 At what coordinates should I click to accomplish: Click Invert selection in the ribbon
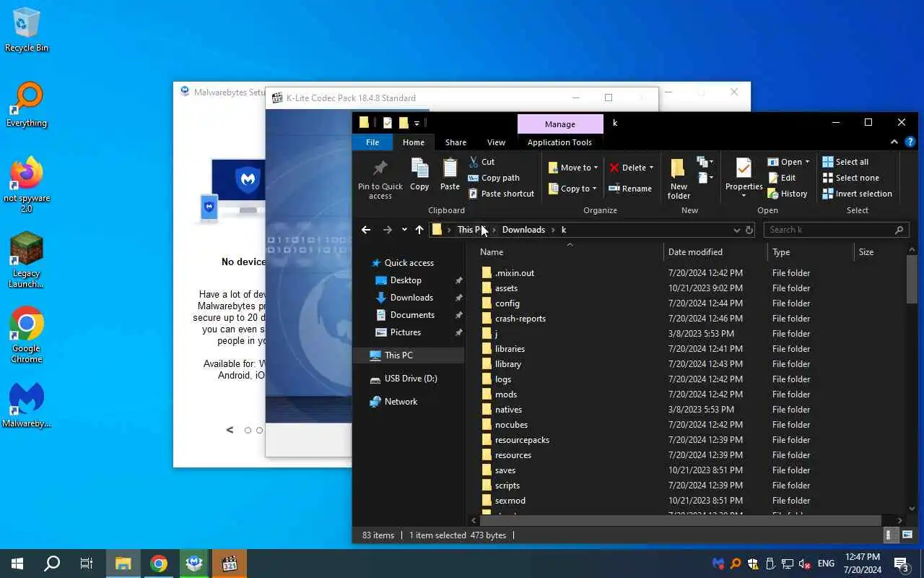pos(857,194)
